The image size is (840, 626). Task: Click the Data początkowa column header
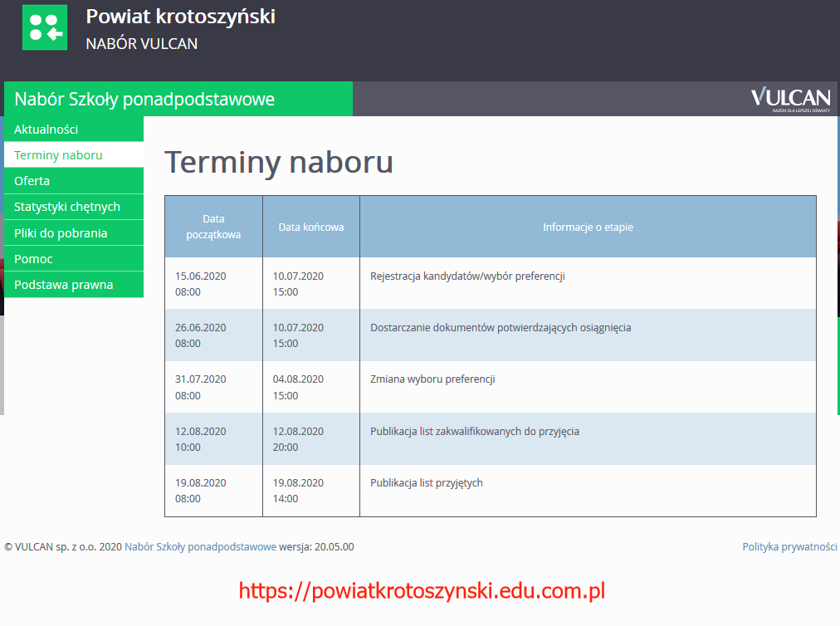click(x=213, y=227)
